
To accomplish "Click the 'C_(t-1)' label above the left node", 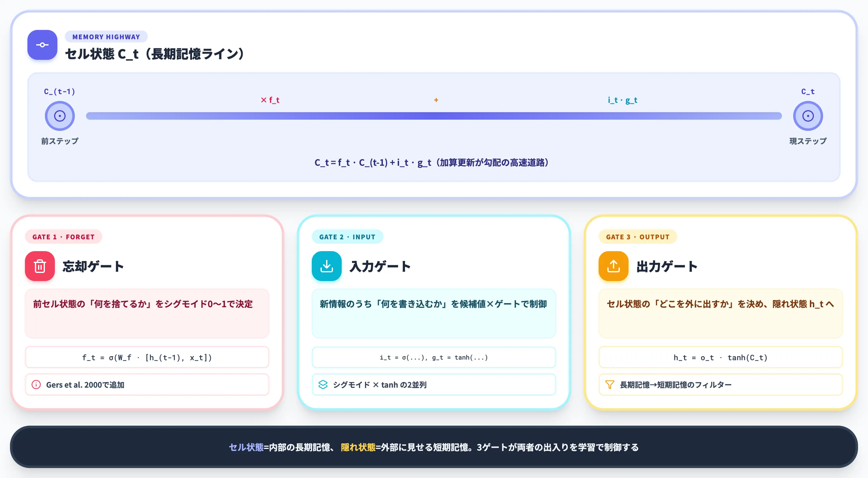I will click(60, 91).
